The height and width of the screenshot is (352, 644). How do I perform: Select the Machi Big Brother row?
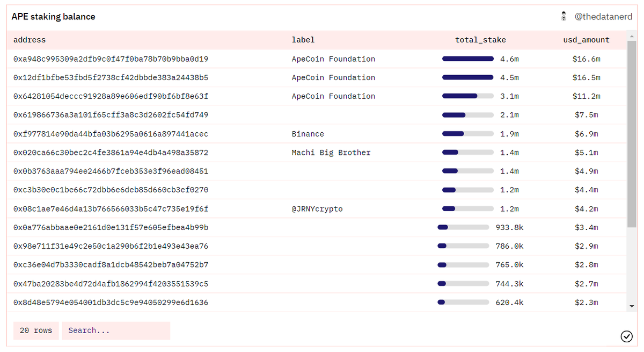pos(215,152)
